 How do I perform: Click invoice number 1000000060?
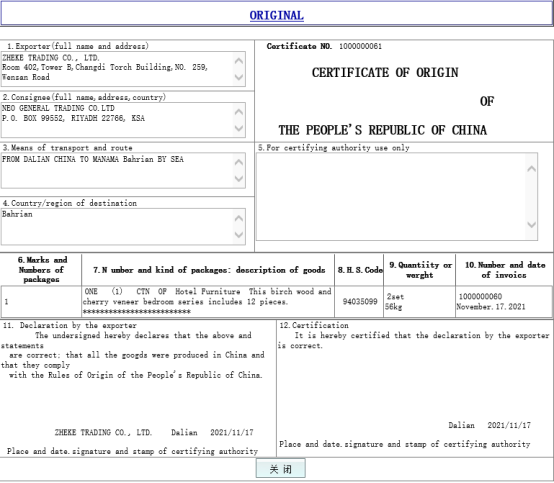point(480,296)
